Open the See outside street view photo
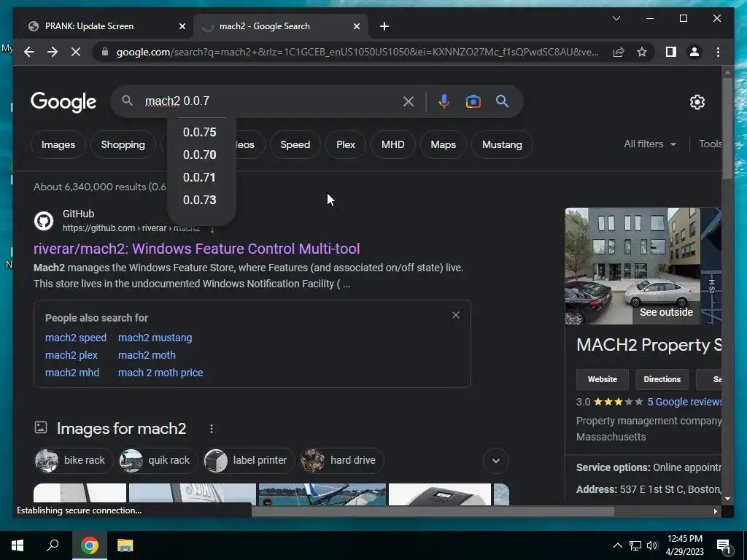 (x=632, y=266)
